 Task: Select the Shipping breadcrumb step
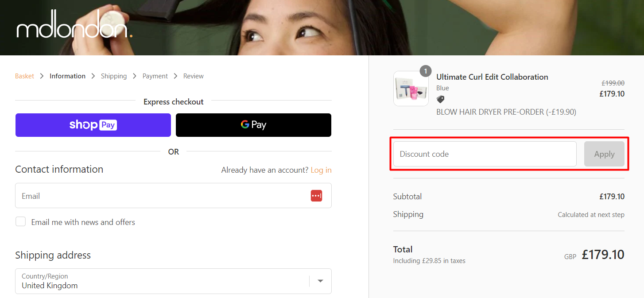pyautogui.click(x=114, y=76)
